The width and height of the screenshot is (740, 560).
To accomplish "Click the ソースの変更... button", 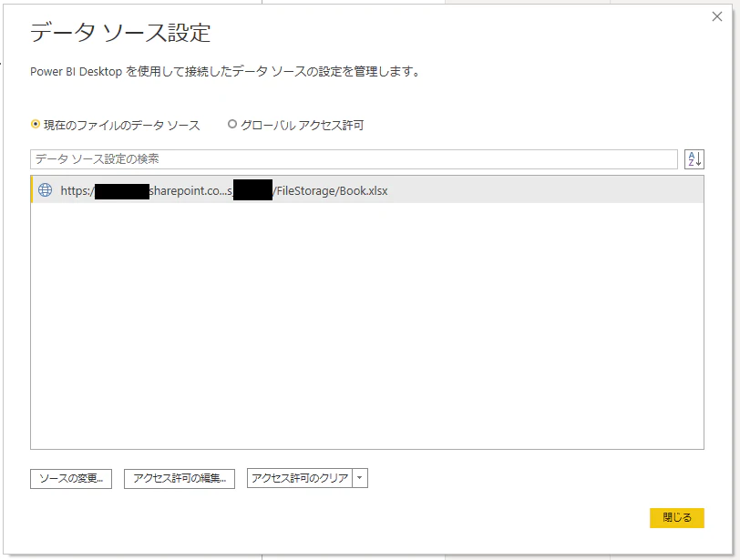I will [x=71, y=478].
